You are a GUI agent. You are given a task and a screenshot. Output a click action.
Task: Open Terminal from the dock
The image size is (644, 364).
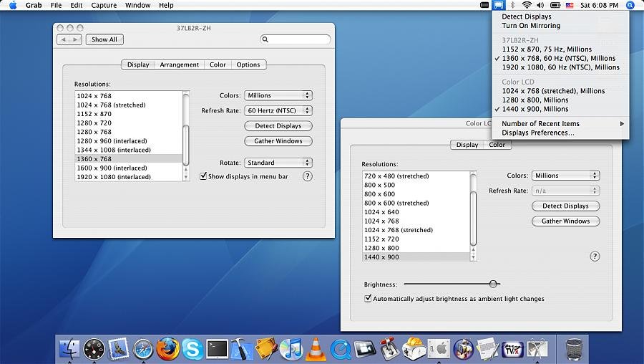[217, 349]
